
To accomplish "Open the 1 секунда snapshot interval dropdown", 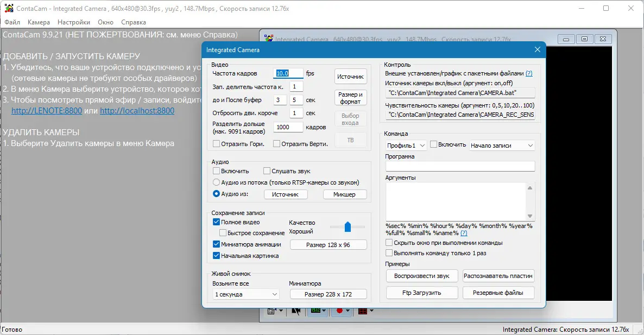I will [x=246, y=294].
